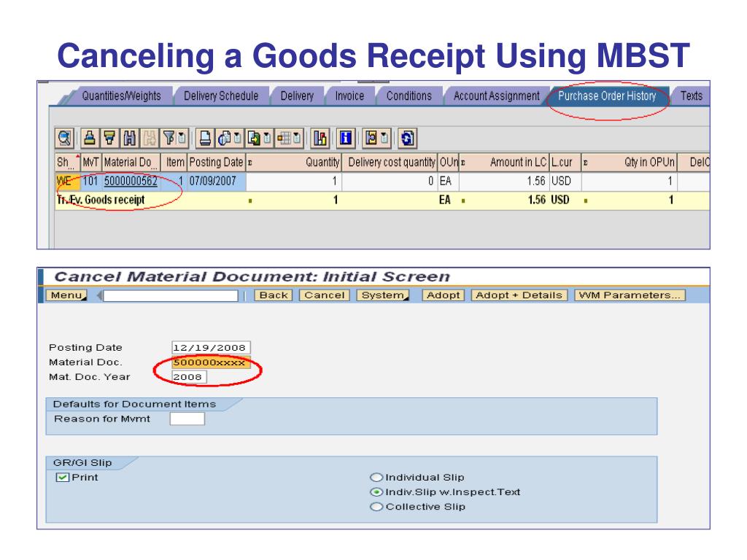Click the subtotals expand icon
747x560 pixels.
tap(371, 138)
